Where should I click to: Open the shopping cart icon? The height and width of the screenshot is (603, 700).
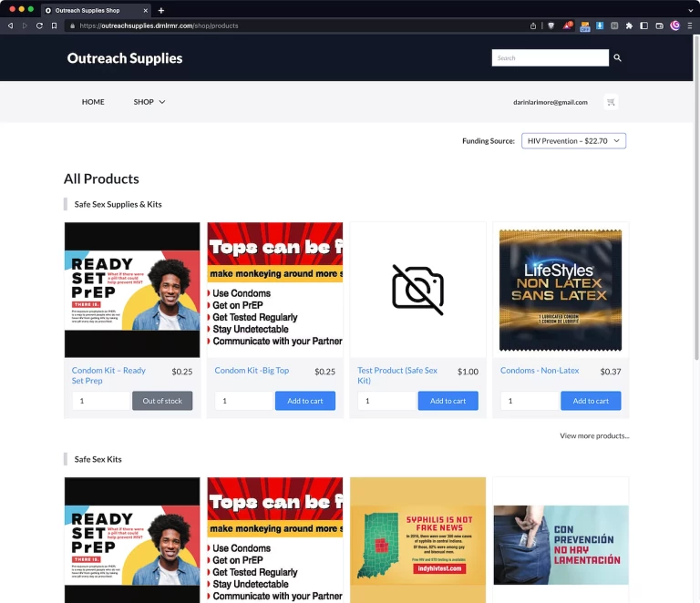click(x=611, y=102)
